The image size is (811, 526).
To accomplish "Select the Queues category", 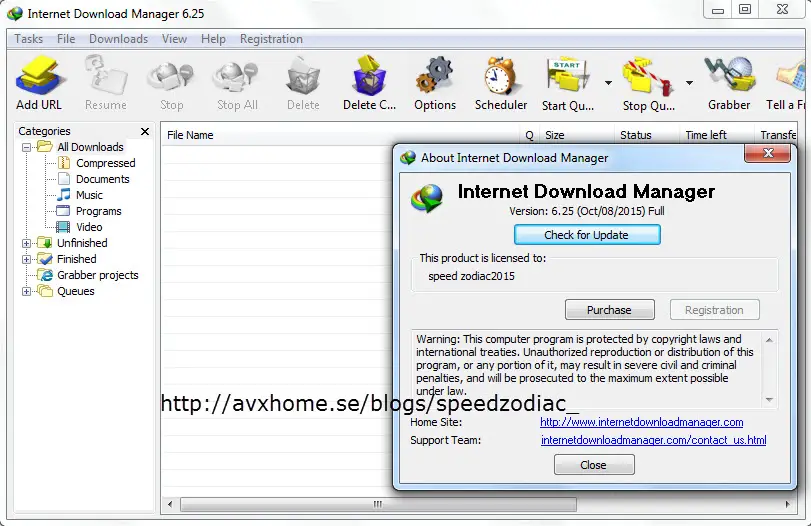I will [x=76, y=291].
